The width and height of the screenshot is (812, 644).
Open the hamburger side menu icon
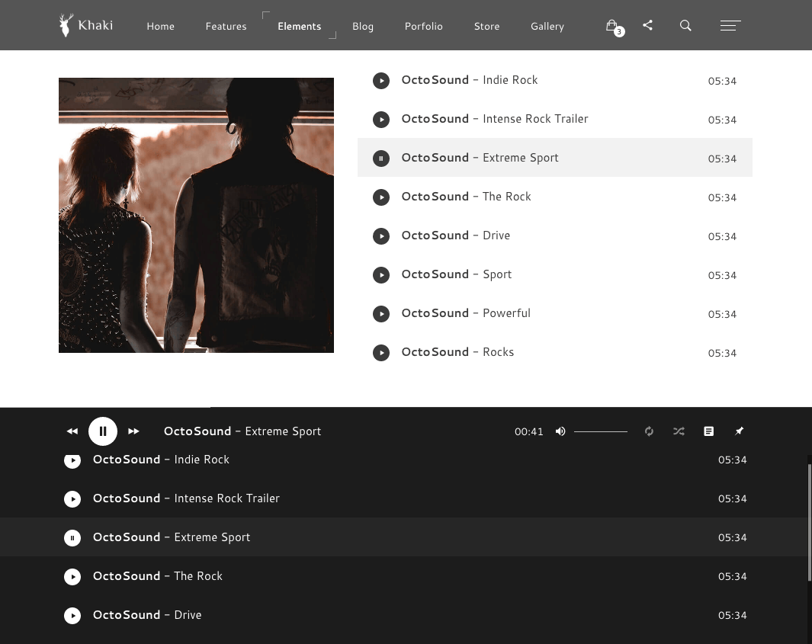[x=730, y=26]
